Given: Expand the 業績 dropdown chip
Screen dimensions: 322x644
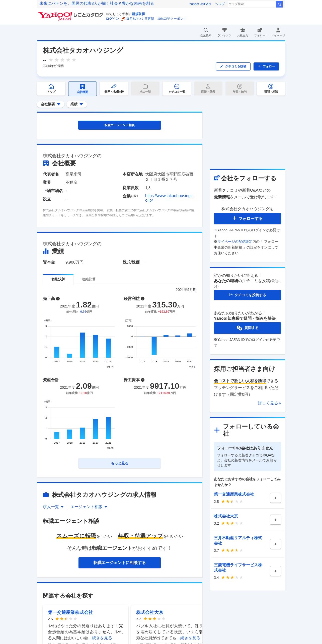Looking at the screenshot, I should point(77,104).
